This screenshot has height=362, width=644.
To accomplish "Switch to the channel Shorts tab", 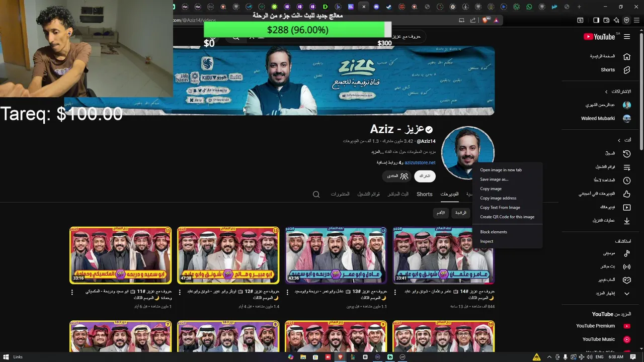I will click(424, 194).
